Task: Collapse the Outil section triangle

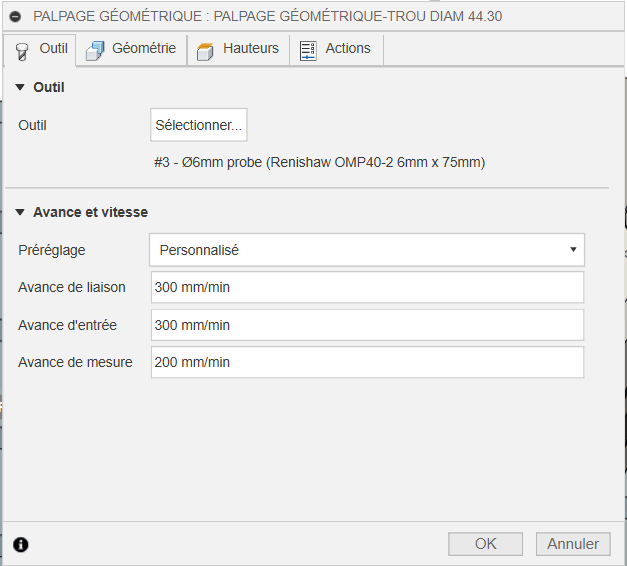Action: 20,88
